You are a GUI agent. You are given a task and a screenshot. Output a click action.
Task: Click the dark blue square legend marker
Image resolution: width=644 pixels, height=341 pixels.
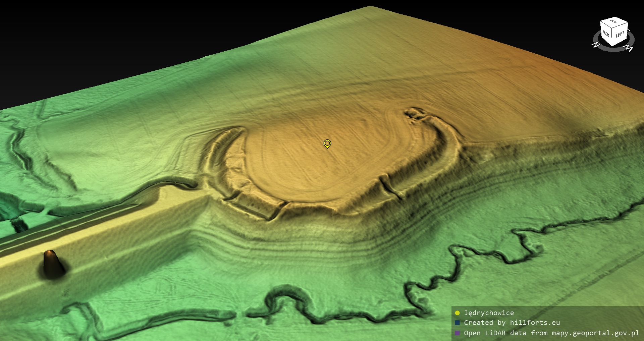coord(457,323)
